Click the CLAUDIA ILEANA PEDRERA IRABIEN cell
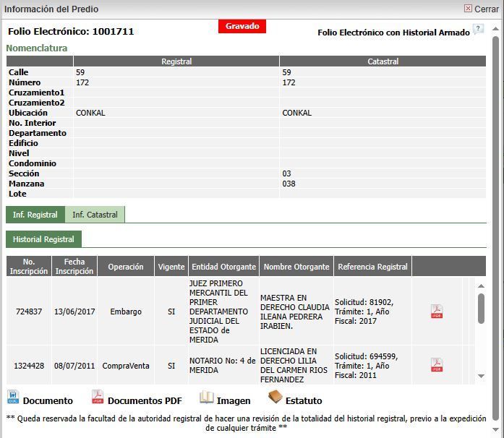The image size is (504, 438). click(296, 312)
